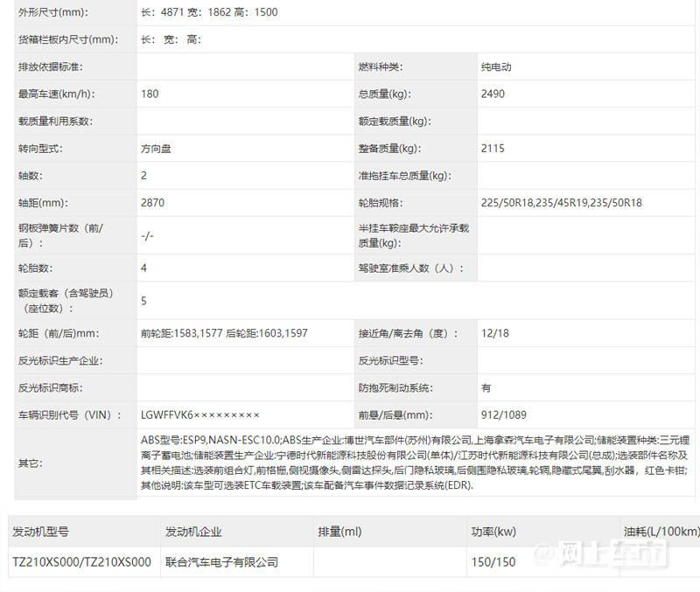The width and height of the screenshot is (700, 592).
Task: Click the 轮胎数 label
Action: (35, 268)
